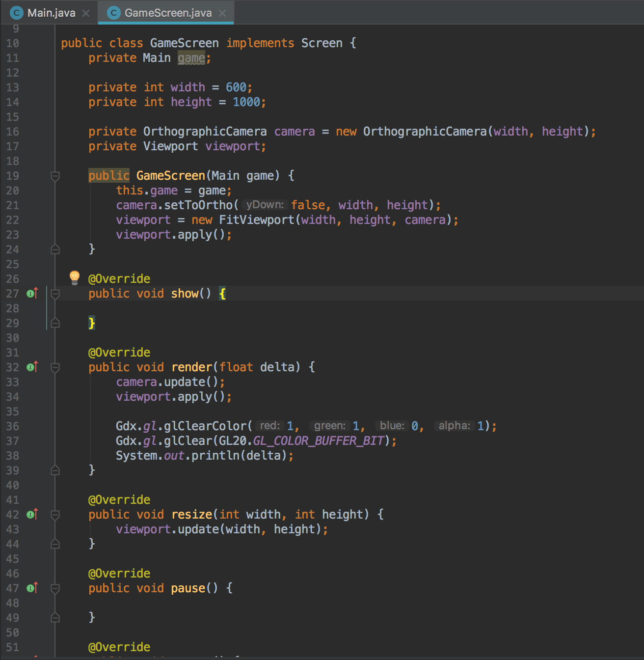Click the '@Override' annotation on line 26
The image size is (644, 660).
coord(119,279)
